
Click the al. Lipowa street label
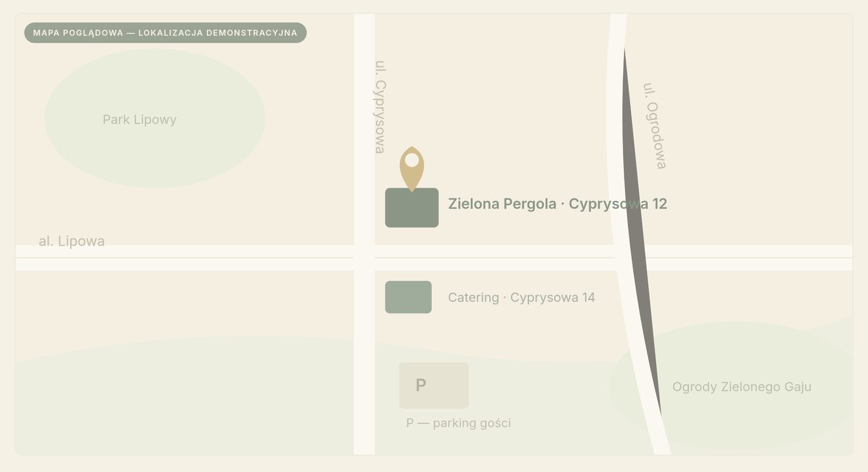72,241
